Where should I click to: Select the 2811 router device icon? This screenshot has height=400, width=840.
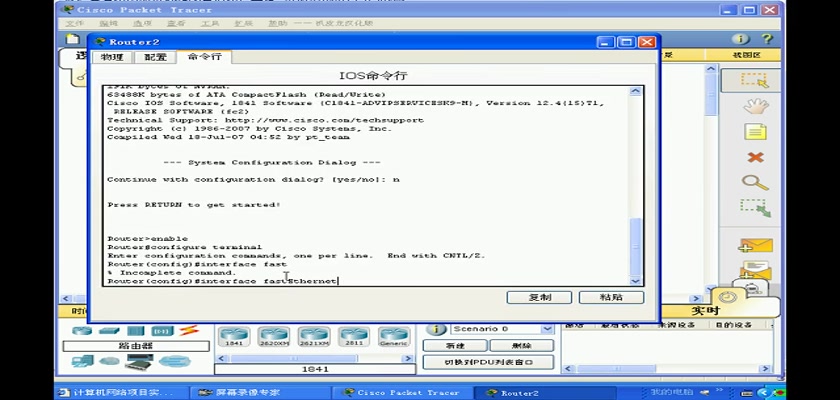tap(350, 336)
